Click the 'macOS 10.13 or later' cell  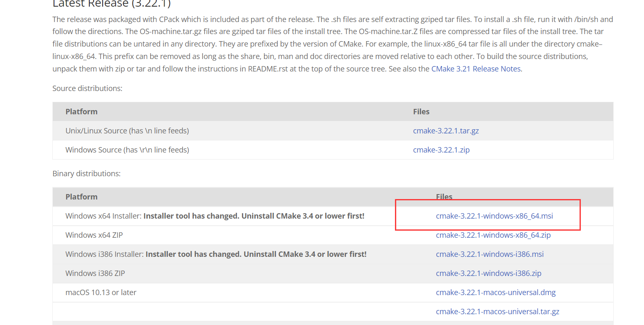(x=101, y=293)
